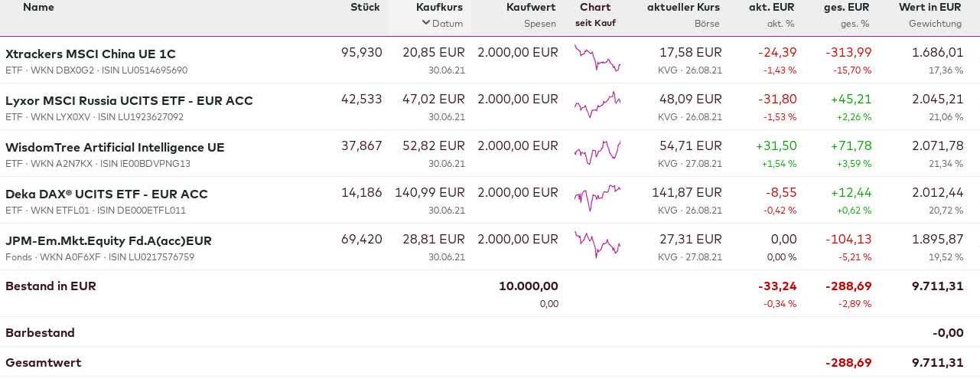This screenshot has height=379, width=980.
Task: Click the ges. EUR column header
Action: coord(848,7)
